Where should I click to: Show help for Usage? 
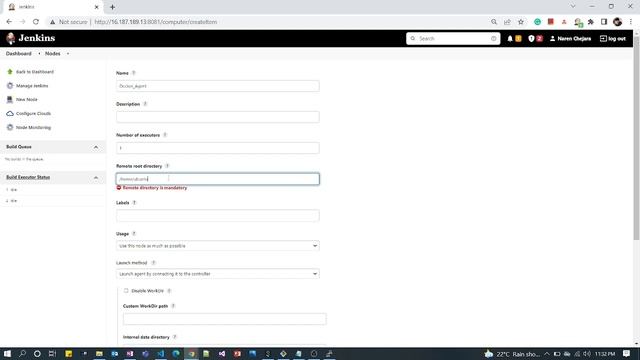[134, 234]
